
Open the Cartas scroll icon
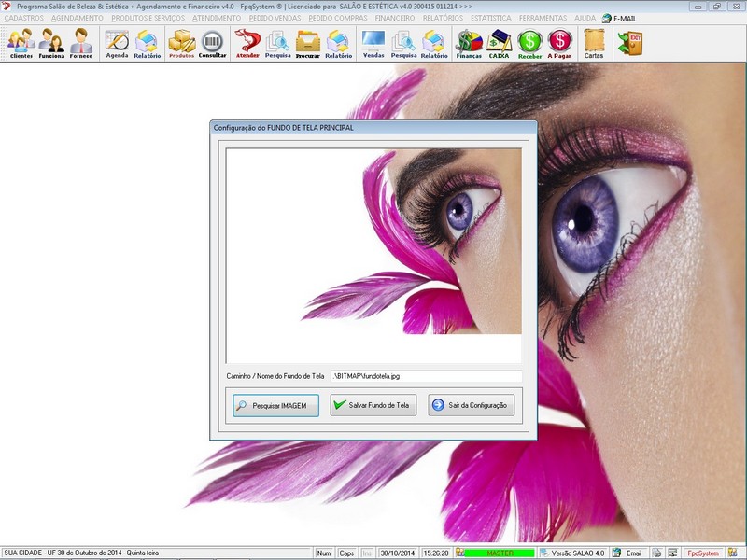coord(594,43)
